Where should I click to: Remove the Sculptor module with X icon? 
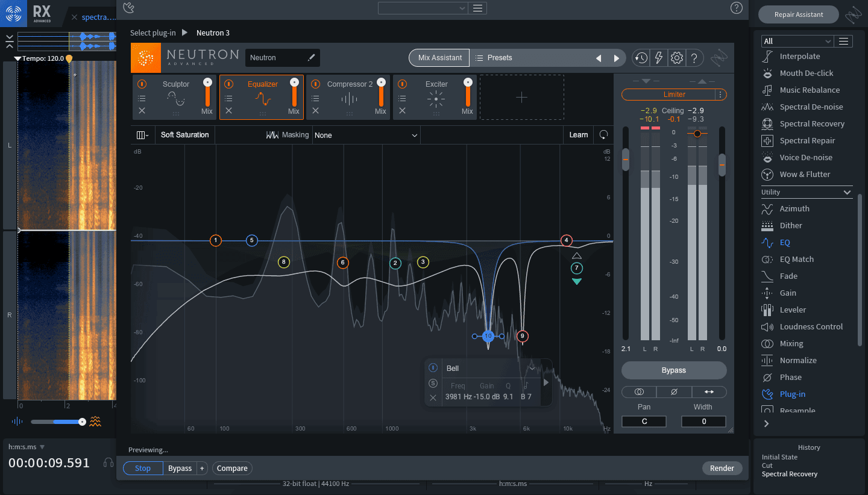[x=142, y=111]
